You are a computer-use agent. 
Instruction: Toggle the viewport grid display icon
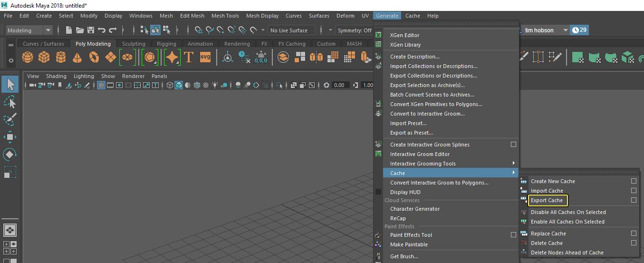click(x=101, y=85)
